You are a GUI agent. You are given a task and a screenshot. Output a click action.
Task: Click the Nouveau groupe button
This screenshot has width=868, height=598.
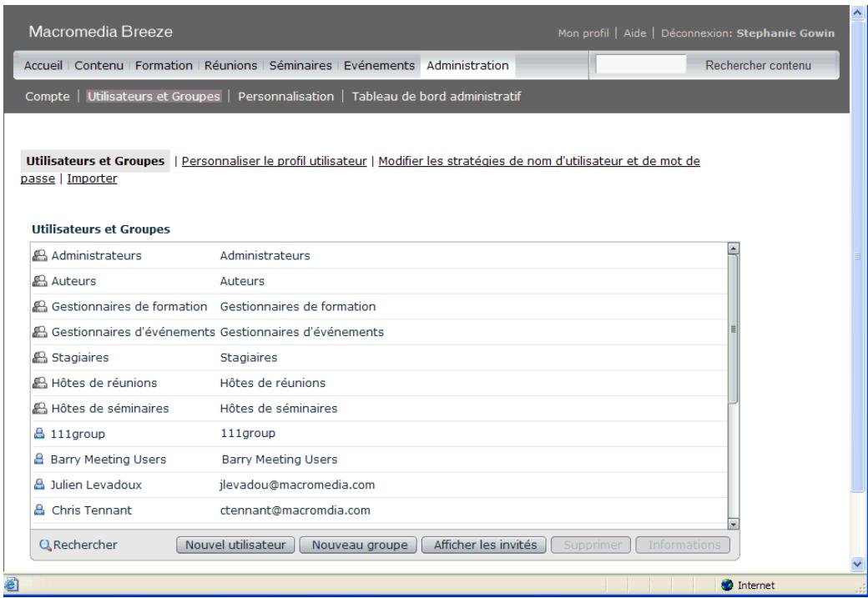[x=359, y=545]
